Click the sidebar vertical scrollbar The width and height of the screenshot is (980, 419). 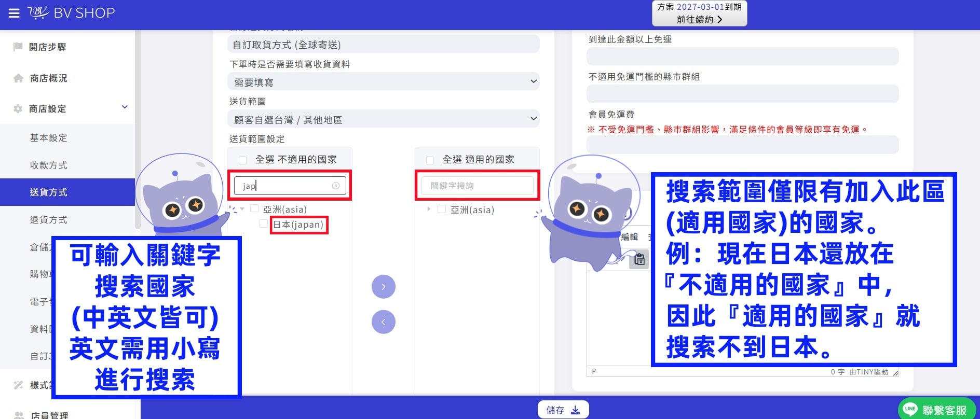click(x=138, y=130)
